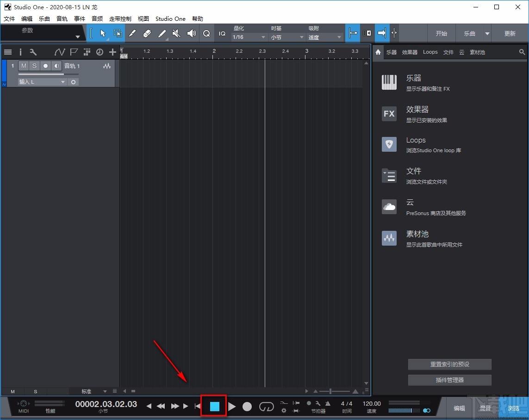Select the Arrow tool
This screenshot has height=420, width=529.
[x=103, y=33]
